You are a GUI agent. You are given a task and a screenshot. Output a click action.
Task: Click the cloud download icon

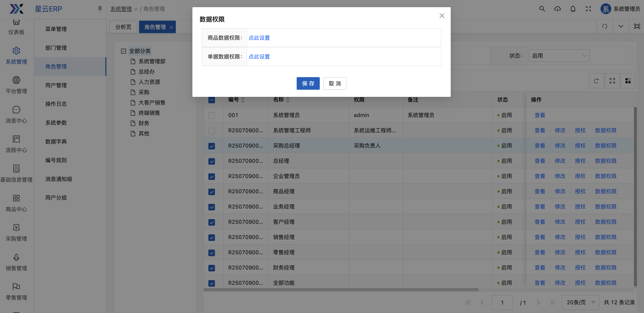[557, 9]
